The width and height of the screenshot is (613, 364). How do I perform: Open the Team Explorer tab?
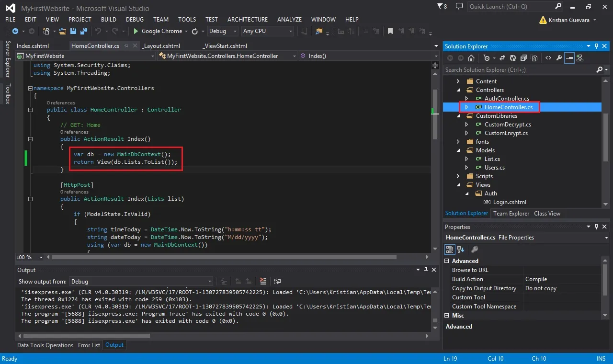tap(511, 214)
